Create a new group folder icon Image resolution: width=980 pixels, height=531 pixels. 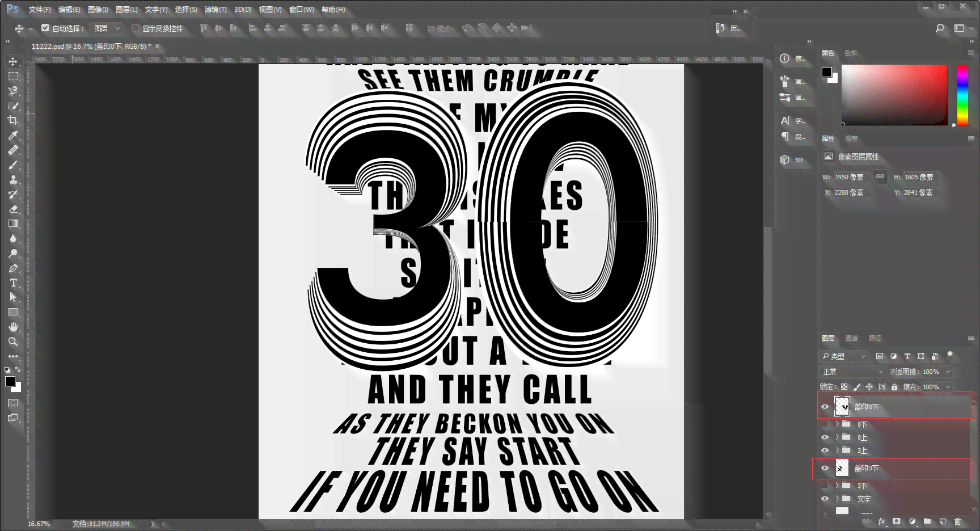927,521
